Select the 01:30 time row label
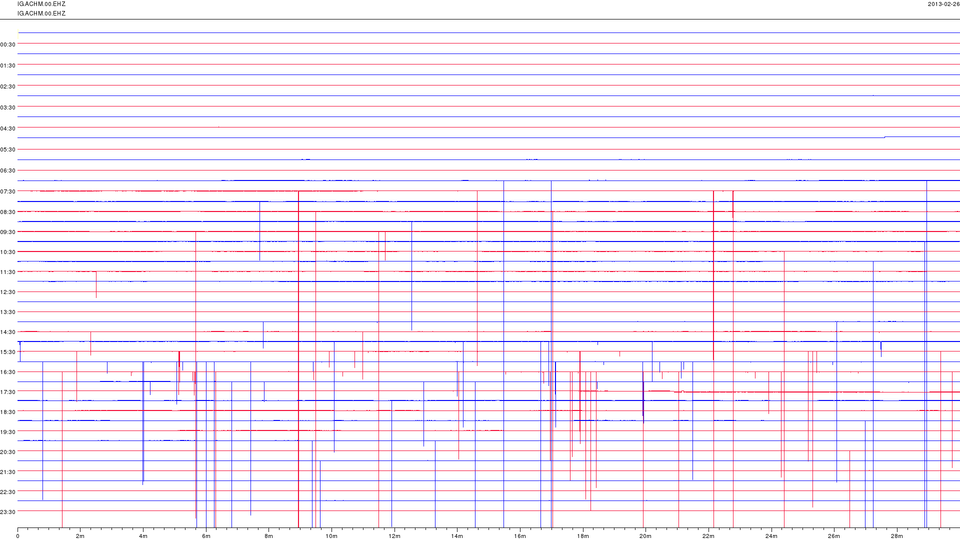This screenshot has width=960, height=540. [x=8, y=66]
